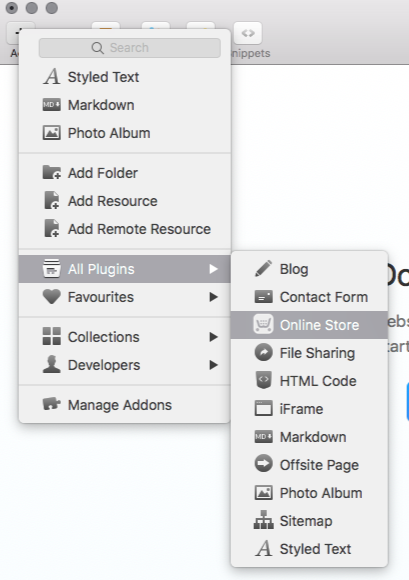Choose the File Sharing arrow icon
The image size is (409, 580).
coord(263,353)
